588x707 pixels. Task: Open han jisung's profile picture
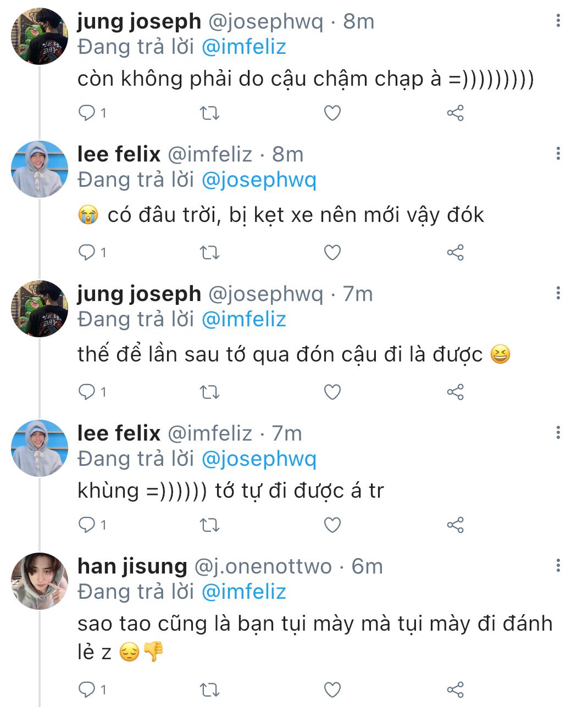[x=40, y=581]
